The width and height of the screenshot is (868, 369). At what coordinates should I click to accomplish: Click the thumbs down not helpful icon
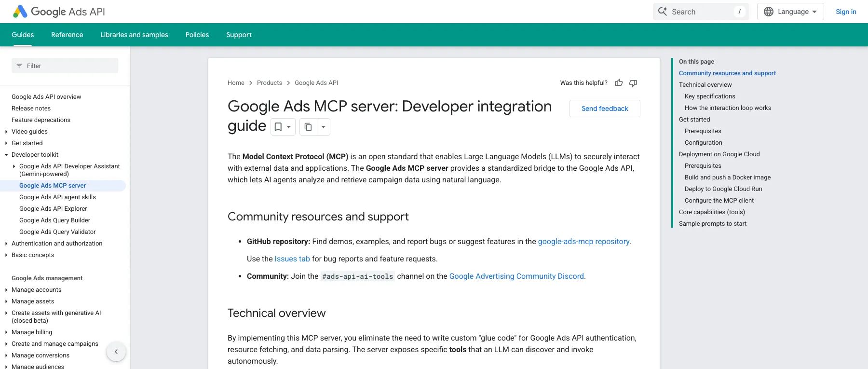[x=633, y=83]
